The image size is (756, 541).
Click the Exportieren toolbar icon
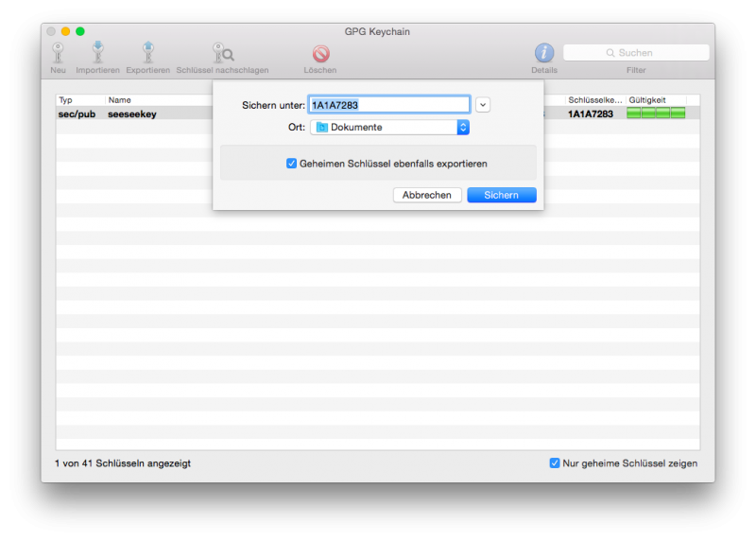pos(148,54)
